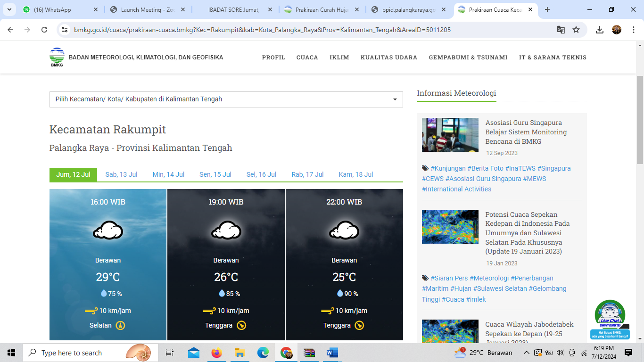
Task: Open clock showing 6:19 PM 7/12/2024
Action: pyautogui.click(x=603, y=353)
